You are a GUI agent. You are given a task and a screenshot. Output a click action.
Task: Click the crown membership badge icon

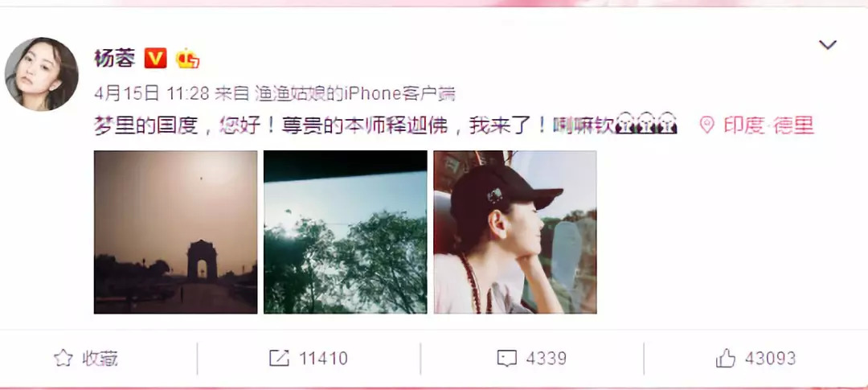187,58
